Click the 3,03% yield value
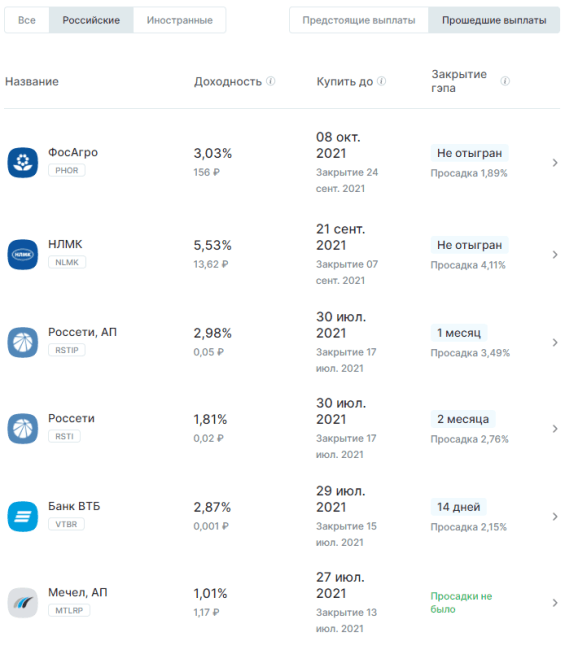This screenshot has height=650, width=565. tap(213, 153)
